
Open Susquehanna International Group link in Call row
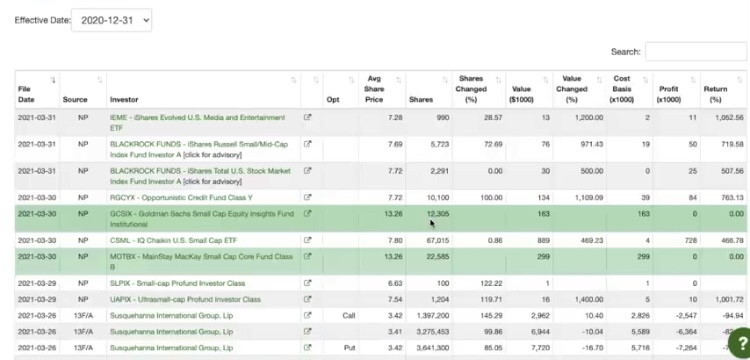[x=171, y=316]
